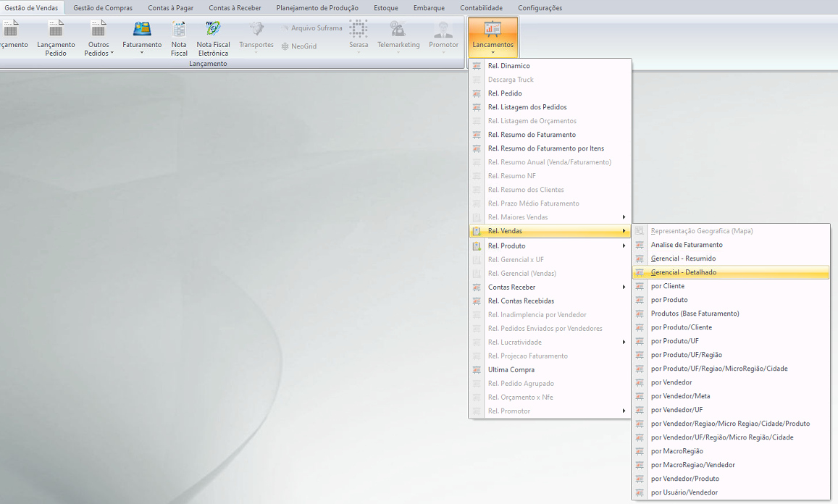The height and width of the screenshot is (504, 838).
Task: Open Analise de Faturamento report
Action: [686, 245]
